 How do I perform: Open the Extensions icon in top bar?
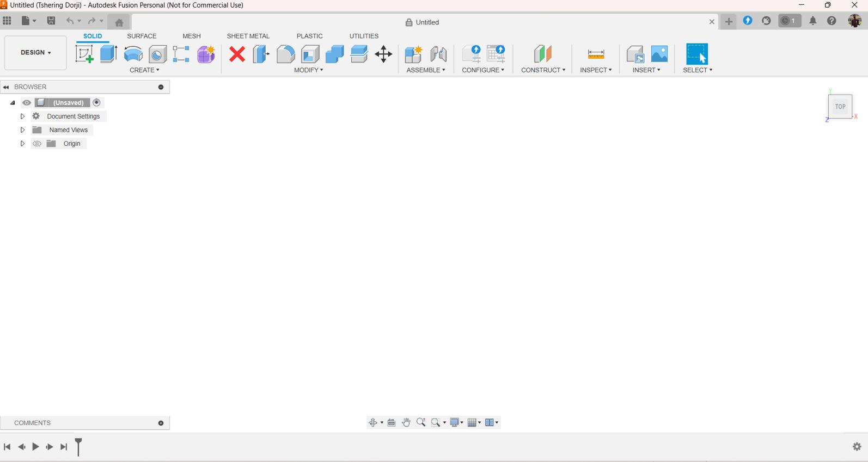[x=748, y=21]
